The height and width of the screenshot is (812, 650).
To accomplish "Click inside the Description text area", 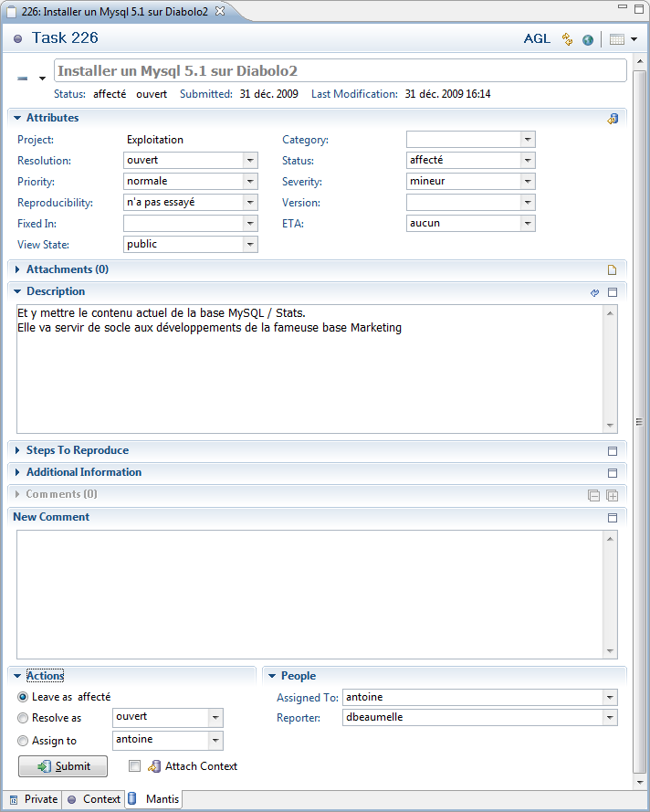I will pos(310,369).
